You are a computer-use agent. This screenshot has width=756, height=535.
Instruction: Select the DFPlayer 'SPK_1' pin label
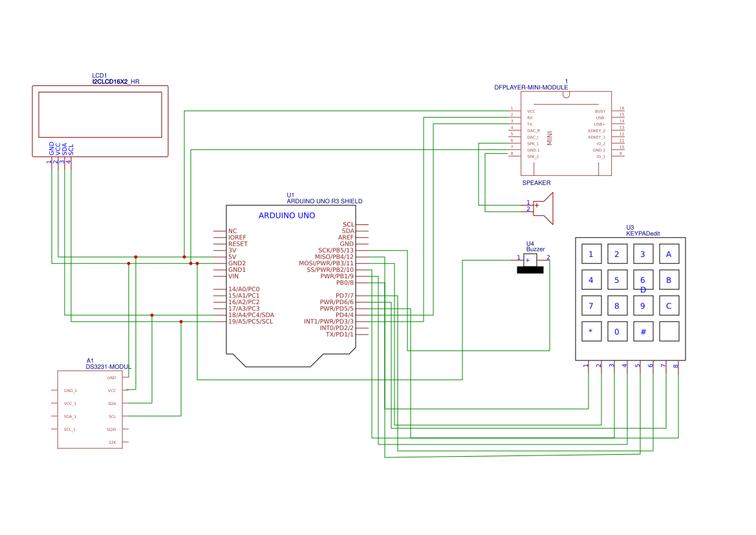pos(533,144)
